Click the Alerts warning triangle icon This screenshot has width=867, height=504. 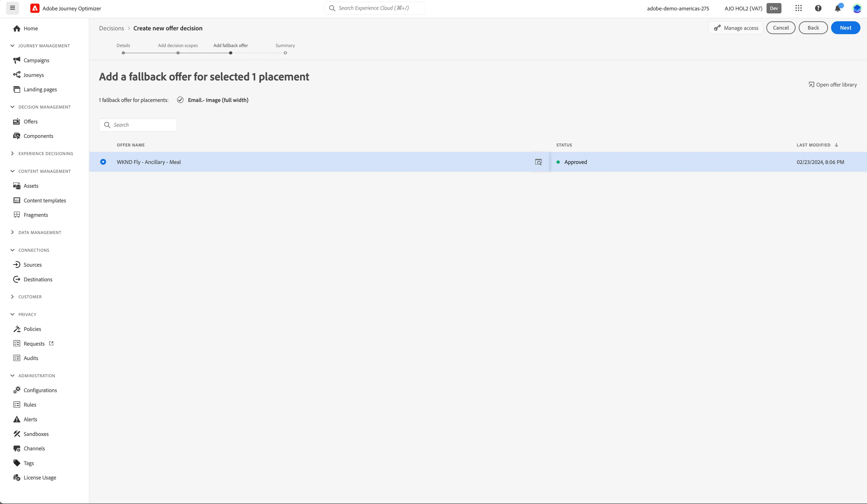coord(16,419)
